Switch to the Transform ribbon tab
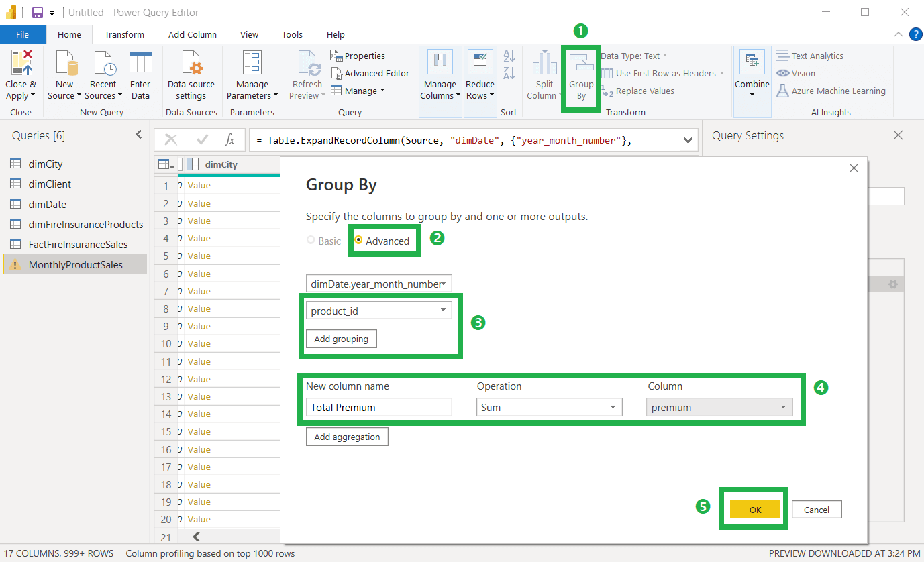Image resolution: width=924 pixels, height=562 pixels. point(124,34)
